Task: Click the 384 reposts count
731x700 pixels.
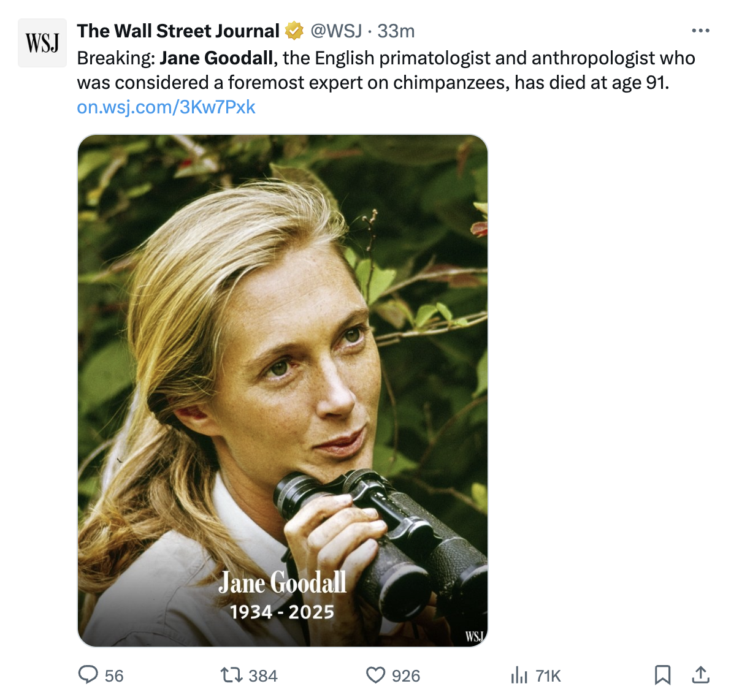Action: (x=263, y=676)
